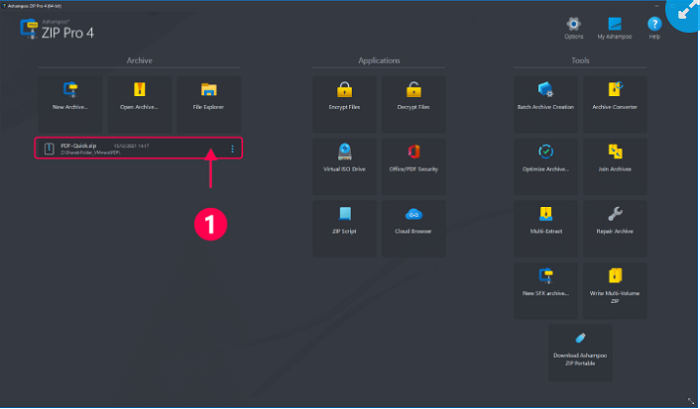Screen dimensions: 700x409
Task: Click the ZIP Pro 4 logo
Action: coord(57,29)
